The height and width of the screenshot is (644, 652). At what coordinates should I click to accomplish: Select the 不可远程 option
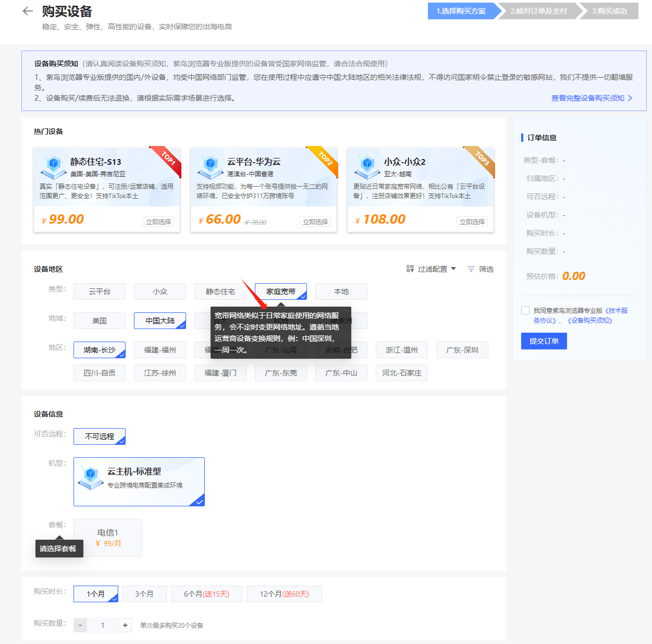pyautogui.click(x=100, y=436)
